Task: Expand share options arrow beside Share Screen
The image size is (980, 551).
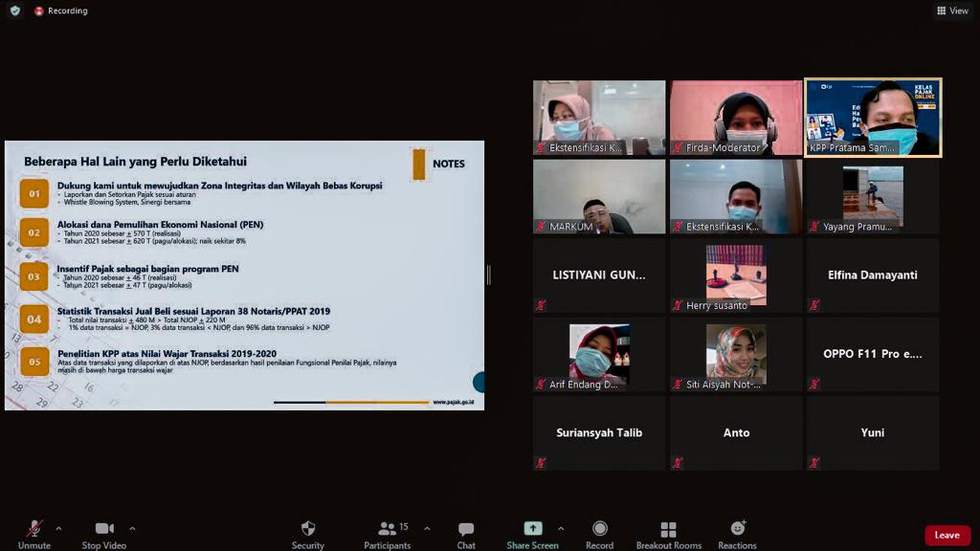Action: (561, 528)
